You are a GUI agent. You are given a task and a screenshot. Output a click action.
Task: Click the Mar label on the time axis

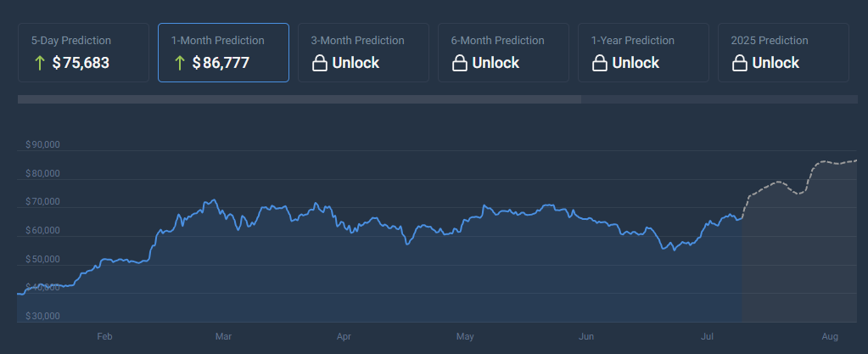click(223, 337)
